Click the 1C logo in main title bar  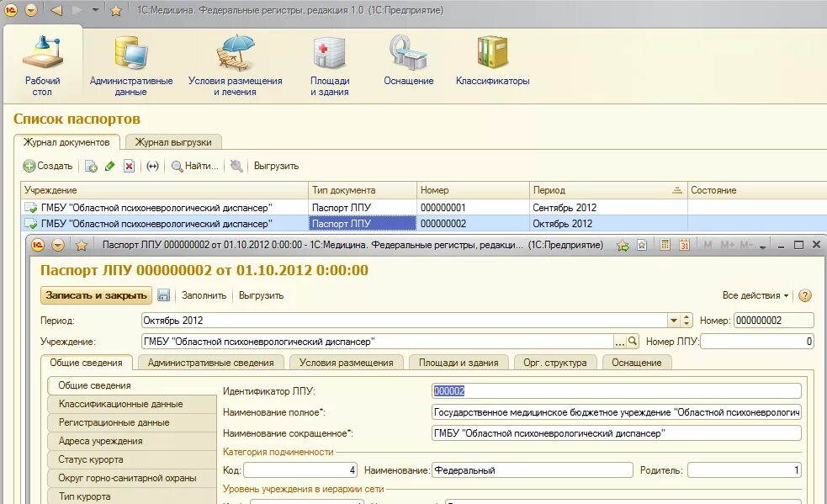(11, 10)
